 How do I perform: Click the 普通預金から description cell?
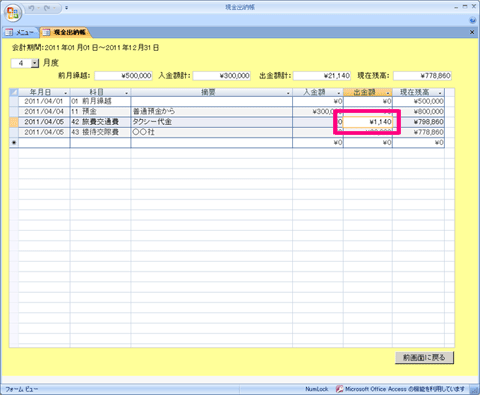point(212,112)
